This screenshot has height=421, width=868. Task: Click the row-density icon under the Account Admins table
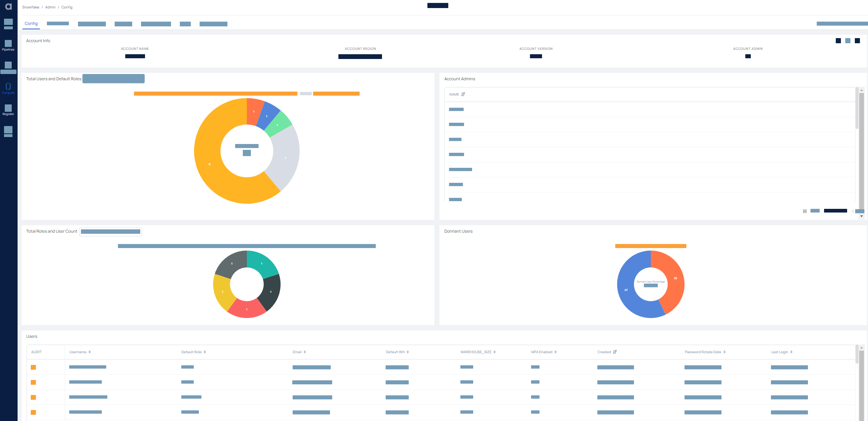click(805, 211)
